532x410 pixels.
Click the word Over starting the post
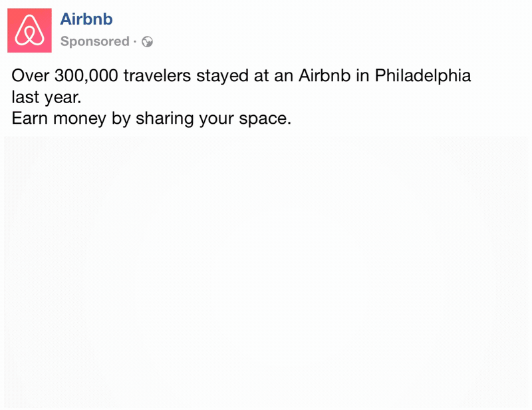31,76
